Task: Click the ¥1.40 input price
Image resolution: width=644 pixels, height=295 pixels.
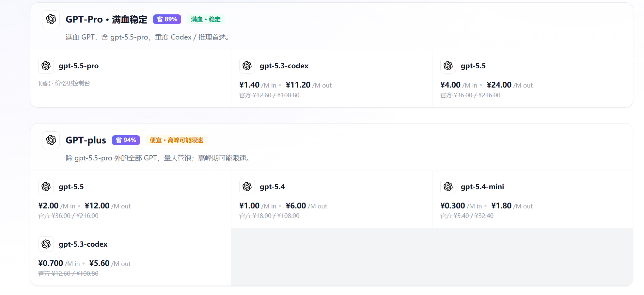Action: click(x=249, y=85)
